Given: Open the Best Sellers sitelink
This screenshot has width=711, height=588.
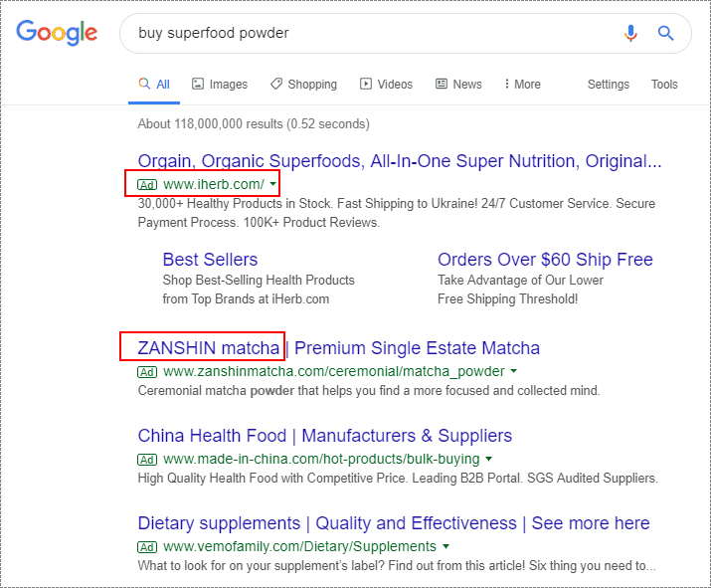Looking at the screenshot, I should [210, 260].
